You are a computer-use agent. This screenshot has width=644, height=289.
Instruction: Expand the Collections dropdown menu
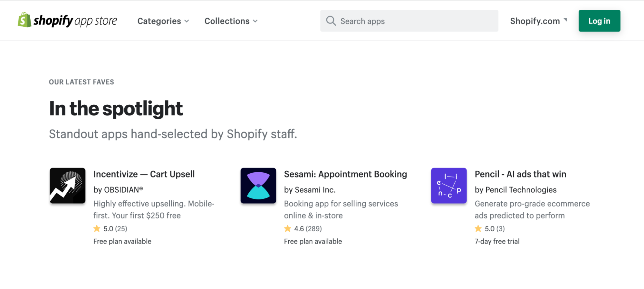(231, 21)
